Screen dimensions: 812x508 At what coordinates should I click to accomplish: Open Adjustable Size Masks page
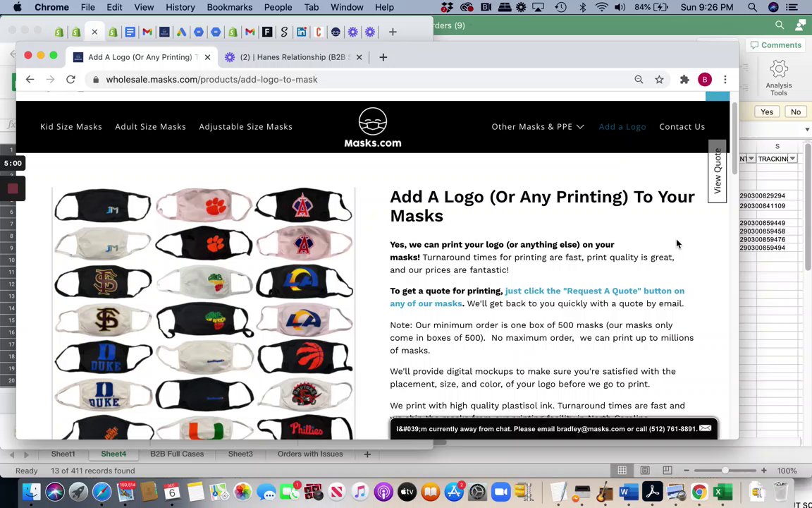(x=245, y=126)
